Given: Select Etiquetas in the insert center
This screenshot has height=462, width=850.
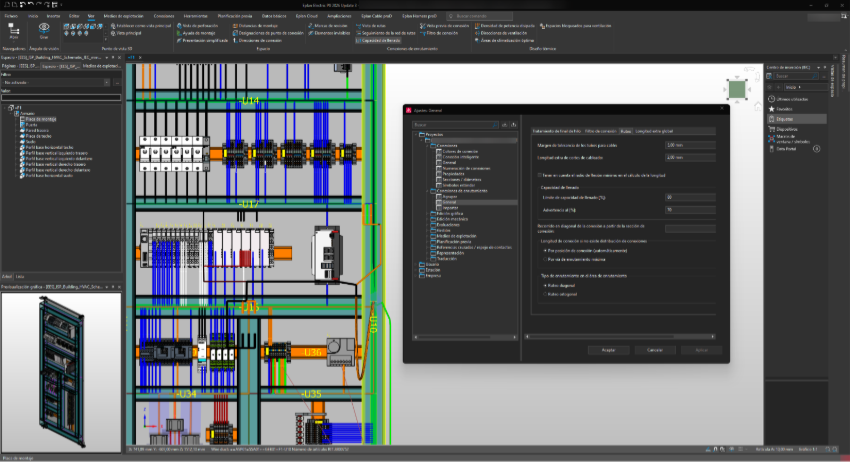Looking at the screenshot, I should click(796, 119).
